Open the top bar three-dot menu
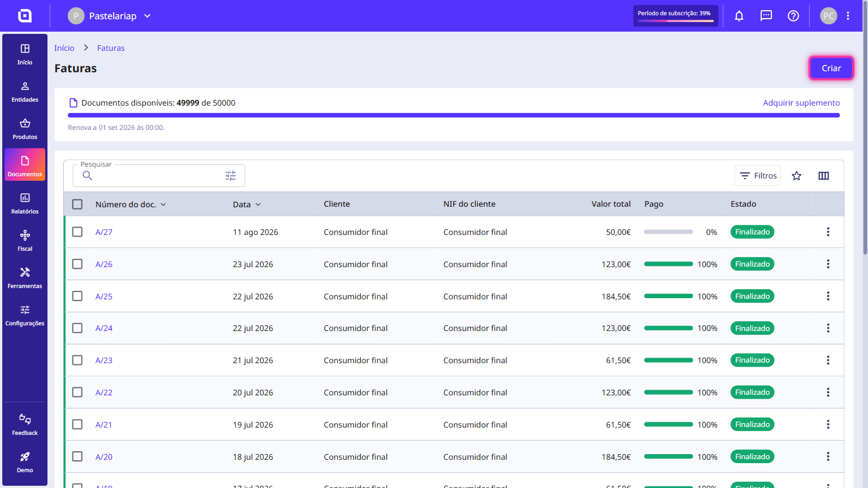Image resolution: width=868 pixels, height=488 pixels. click(848, 16)
